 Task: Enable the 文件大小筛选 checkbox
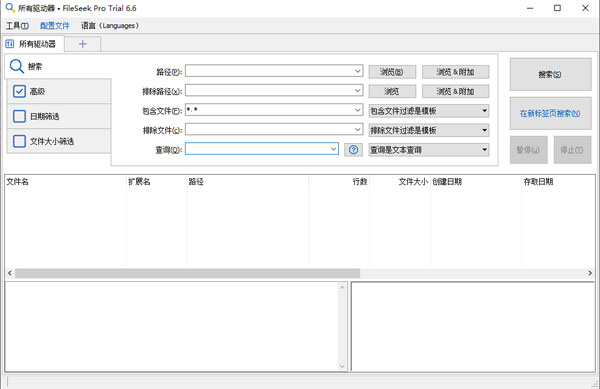click(x=19, y=141)
